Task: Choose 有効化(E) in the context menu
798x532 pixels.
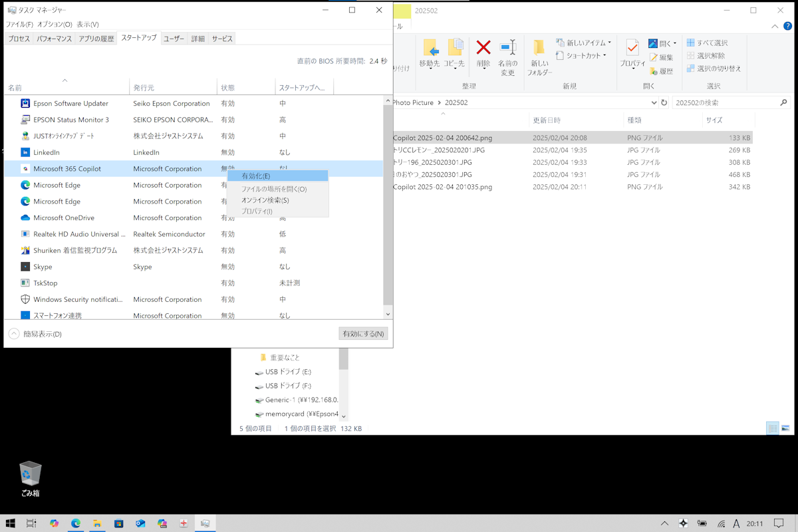Action: (x=278, y=176)
